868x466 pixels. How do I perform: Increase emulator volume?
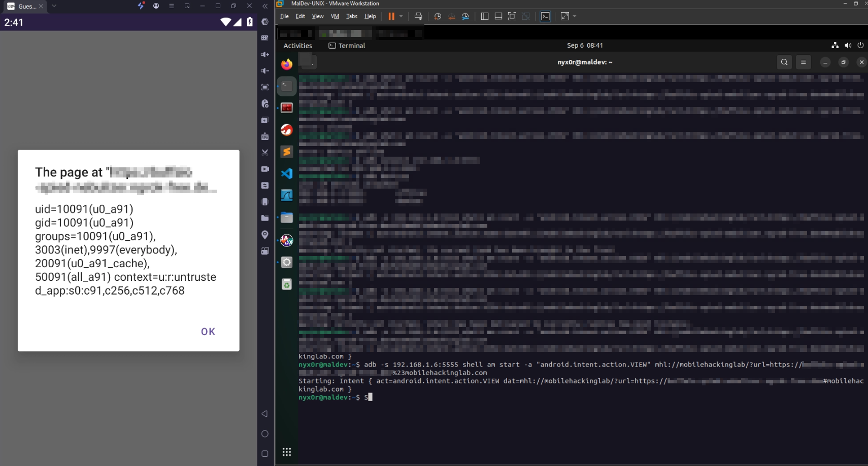click(265, 54)
